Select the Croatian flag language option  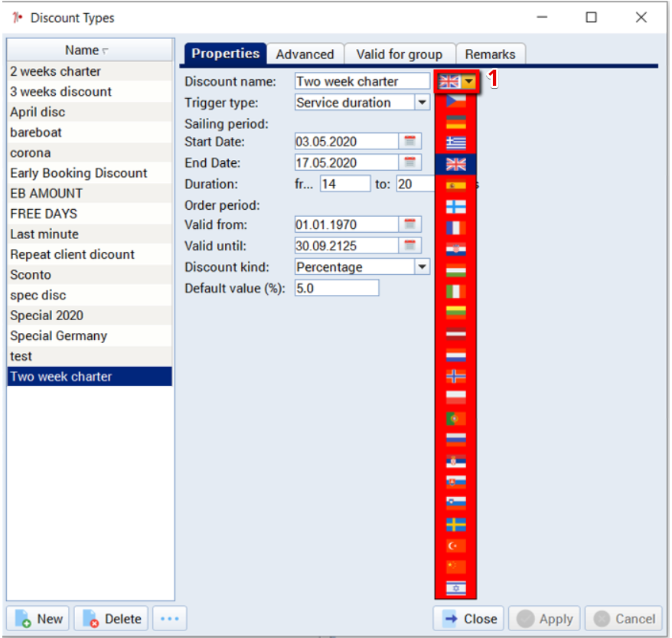coord(455,249)
